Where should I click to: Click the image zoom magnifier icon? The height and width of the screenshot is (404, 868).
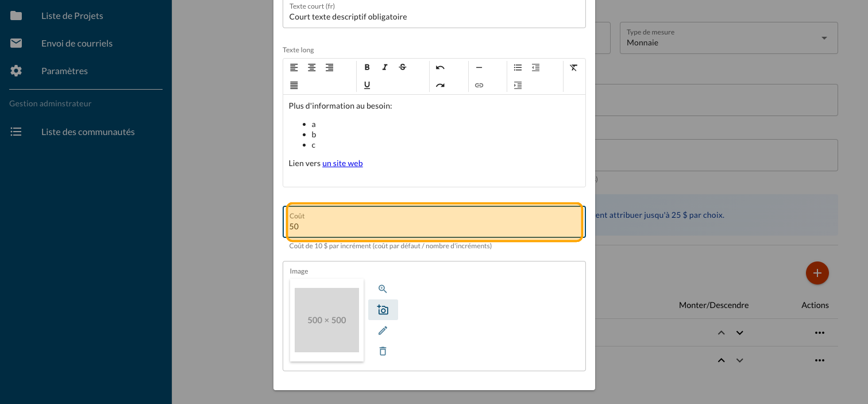click(383, 289)
